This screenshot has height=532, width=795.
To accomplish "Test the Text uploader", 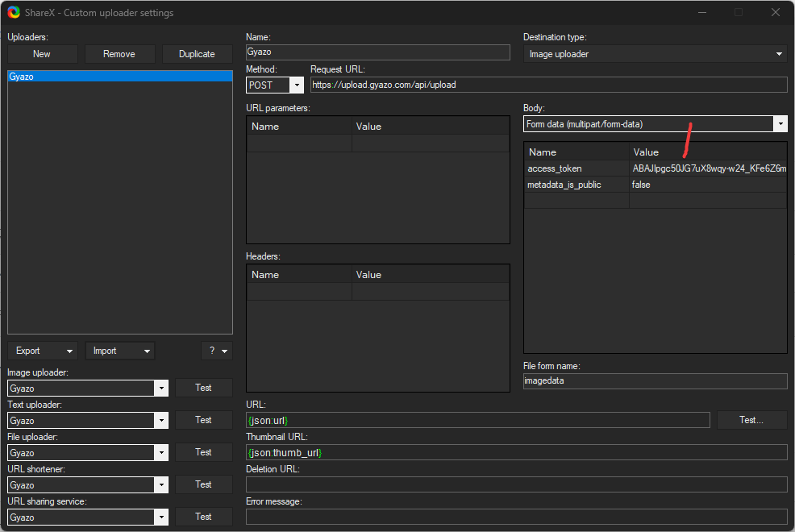I will pyautogui.click(x=204, y=420).
